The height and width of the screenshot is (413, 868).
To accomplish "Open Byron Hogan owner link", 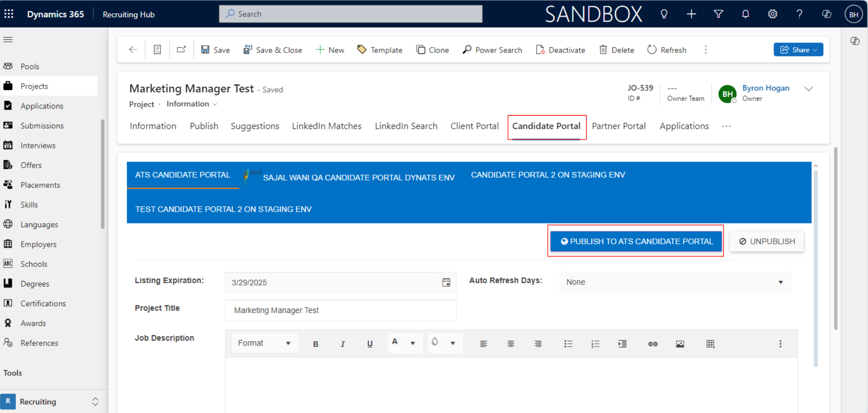I will [x=766, y=88].
